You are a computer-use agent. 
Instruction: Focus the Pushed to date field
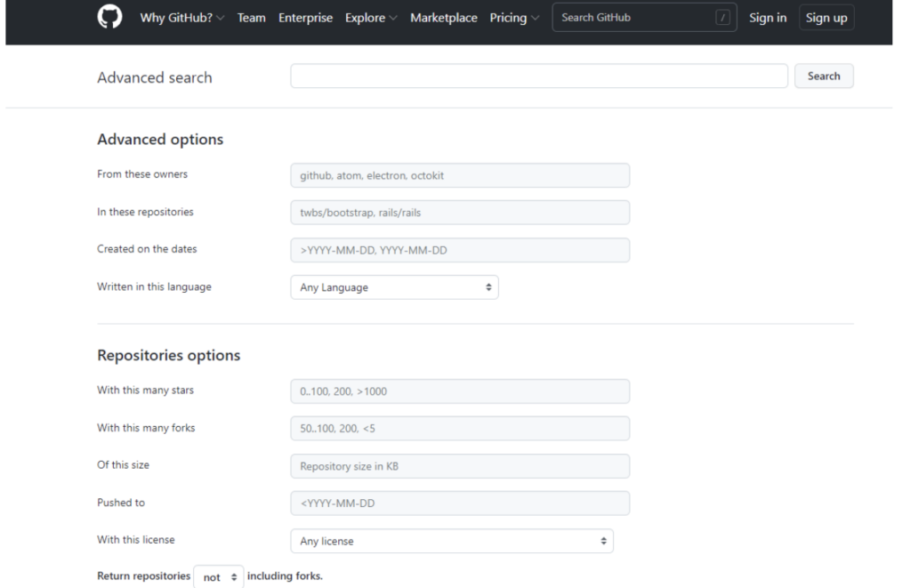[x=460, y=503]
